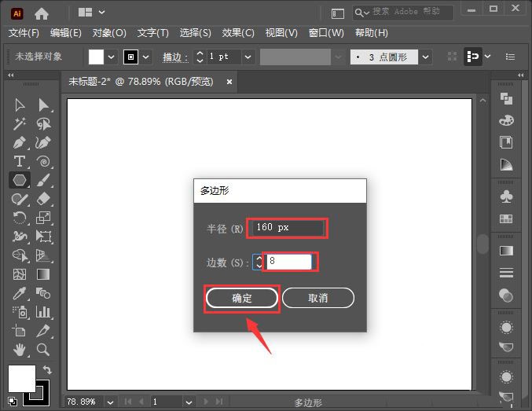532x411 pixels.
Task: Select the Eyedropper tool
Action: [x=20, y=293]
